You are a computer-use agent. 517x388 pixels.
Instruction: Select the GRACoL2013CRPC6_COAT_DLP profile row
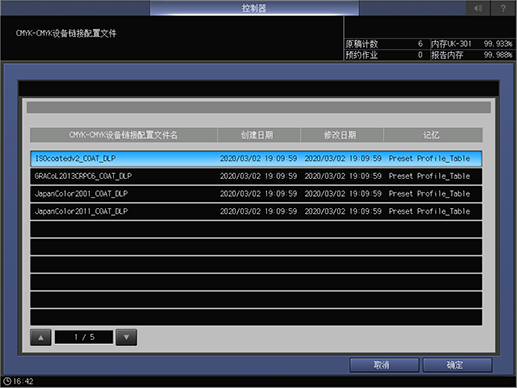pos(256,176)
